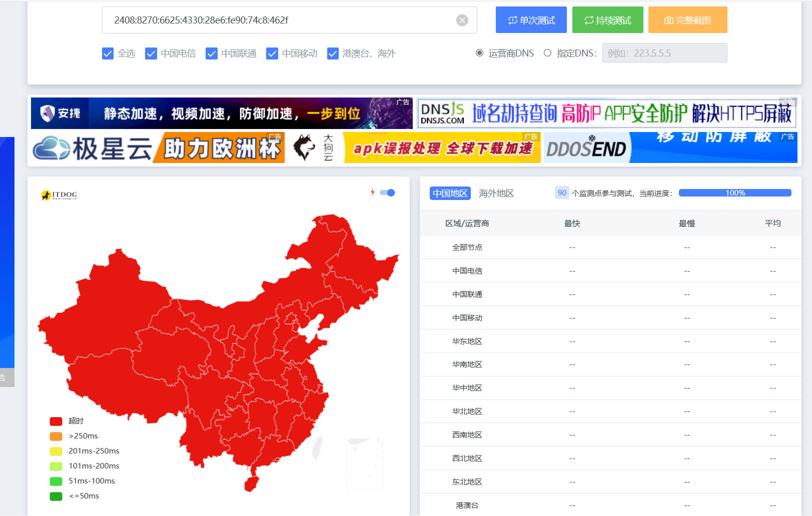This screenshot has height=516, width=812.
Task: Select the 中国联通 table row
Action: tap(610, 294)
